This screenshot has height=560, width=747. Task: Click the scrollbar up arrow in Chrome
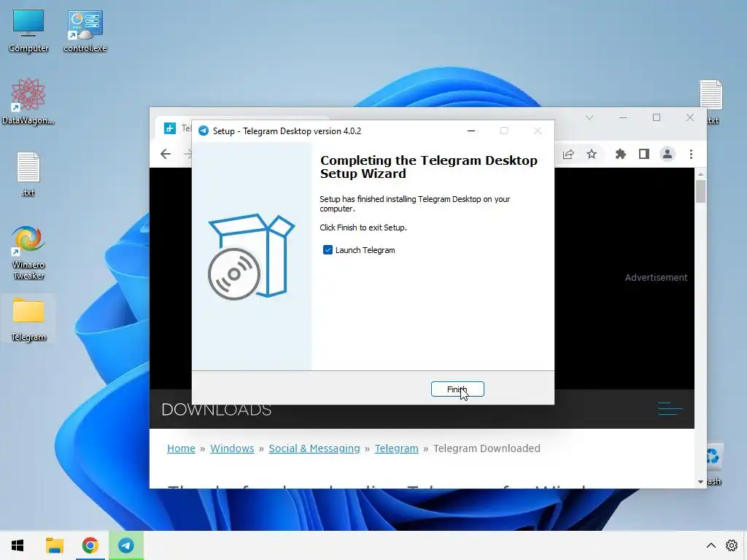[x=700, y=174]
